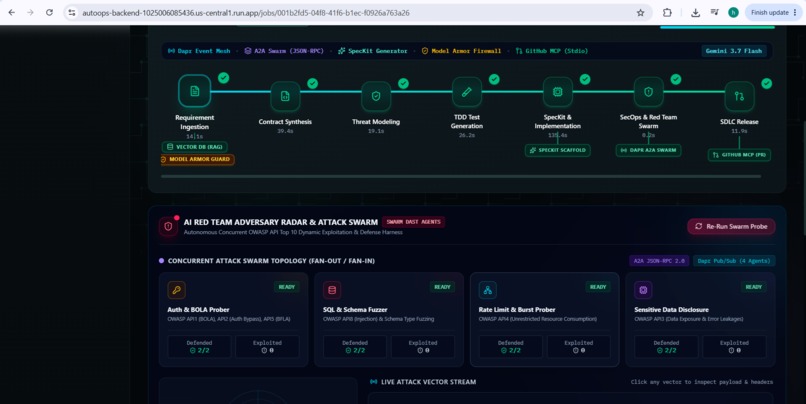The image size is (806, 404).
Task: Click Exploited 0 under Sensitive Data Disclosure
Action: tap(734, 346)
